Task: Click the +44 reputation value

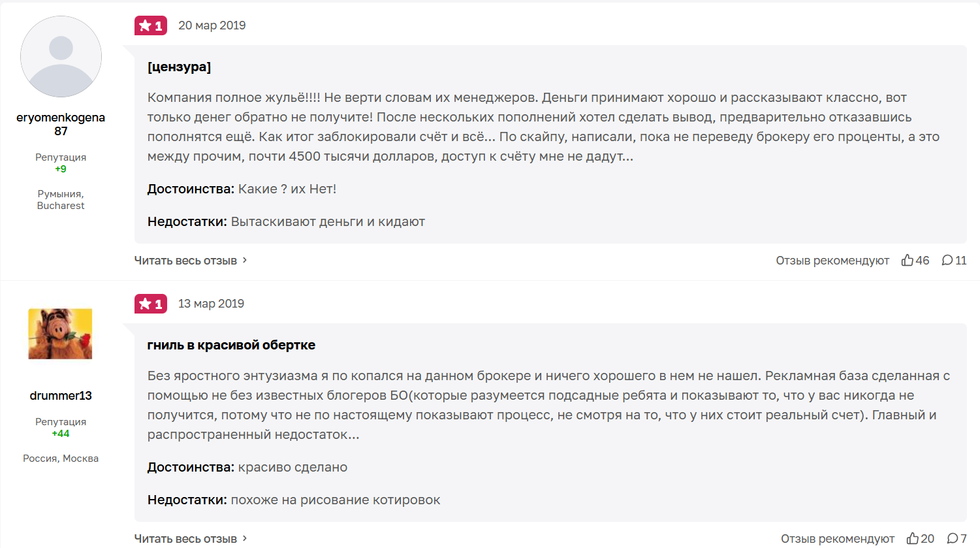Action: pyautogui.click(x=61, y=434)
